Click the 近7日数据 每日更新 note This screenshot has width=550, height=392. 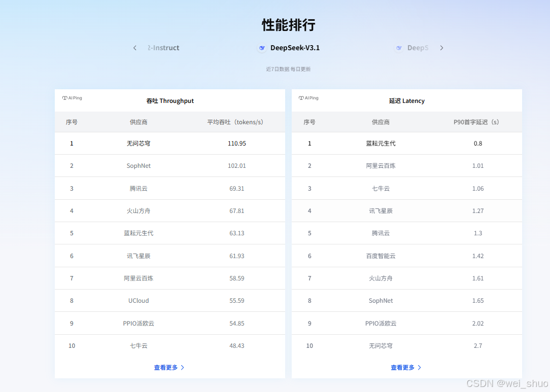[288, 69]
